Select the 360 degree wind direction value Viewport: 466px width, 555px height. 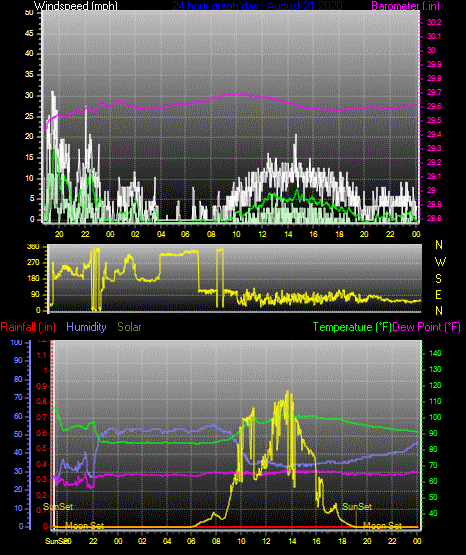point(33,247)
